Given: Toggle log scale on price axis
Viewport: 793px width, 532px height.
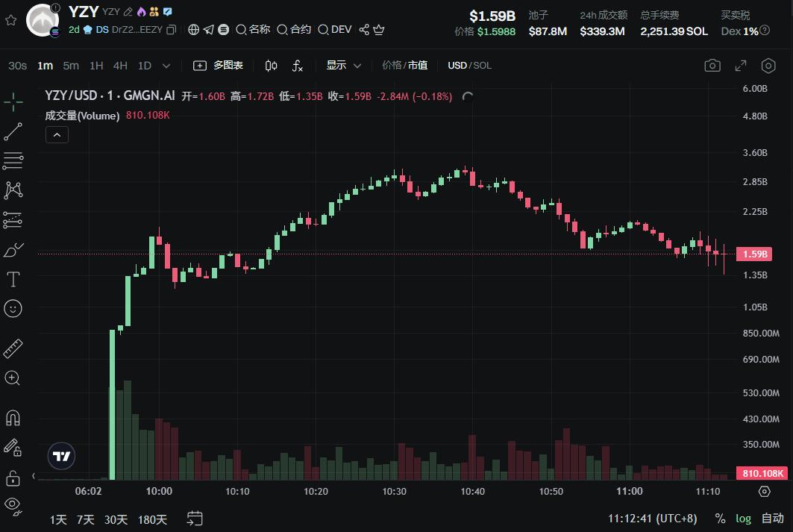Looking at the screenshot, I should pos(743,518).
